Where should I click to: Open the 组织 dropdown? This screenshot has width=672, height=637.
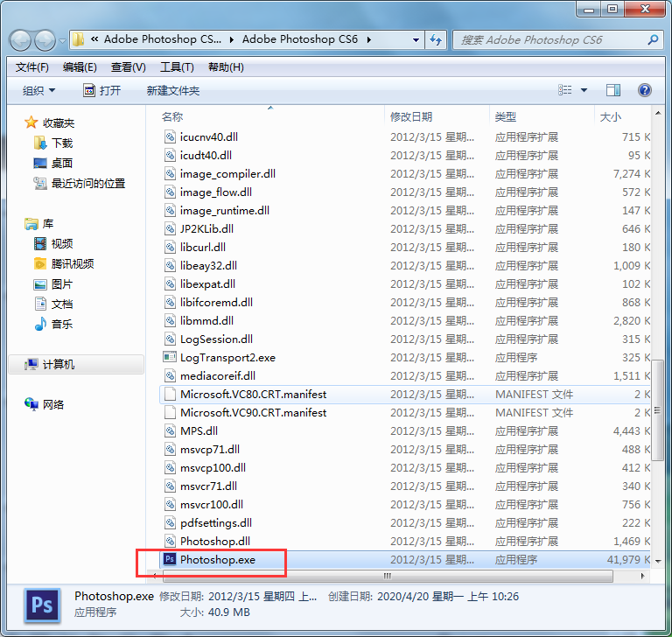point(38,90)
